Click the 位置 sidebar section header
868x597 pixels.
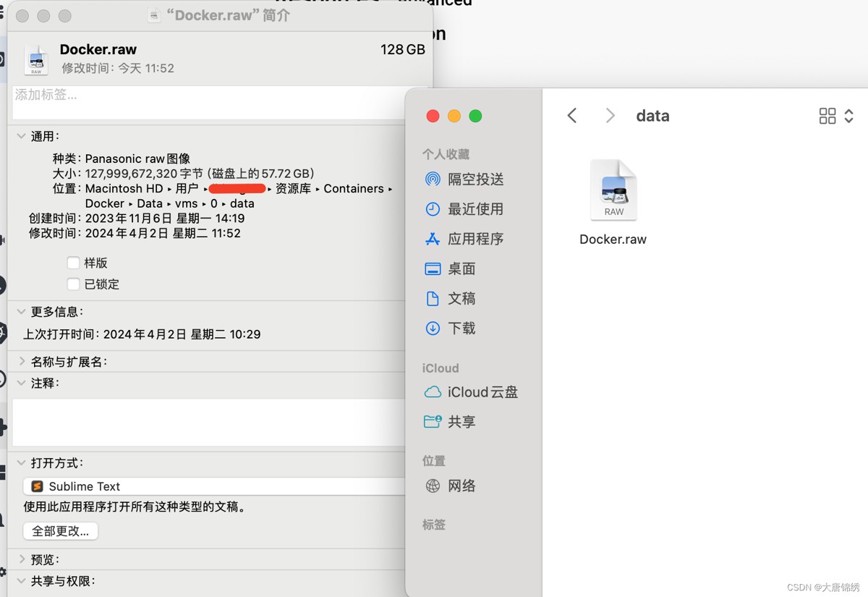point(434,461)
